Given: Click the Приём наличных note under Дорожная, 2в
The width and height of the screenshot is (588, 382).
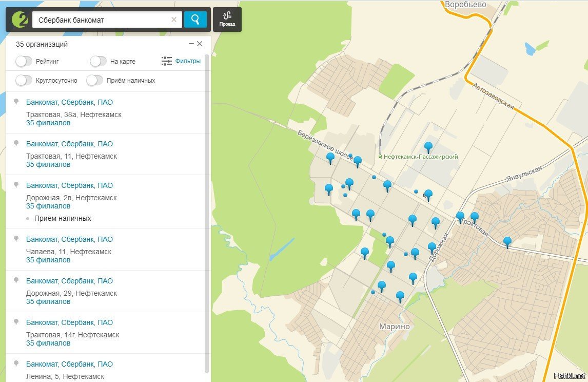Looking at the screenshot, I should pyautogui.click(x=63, y=219).
